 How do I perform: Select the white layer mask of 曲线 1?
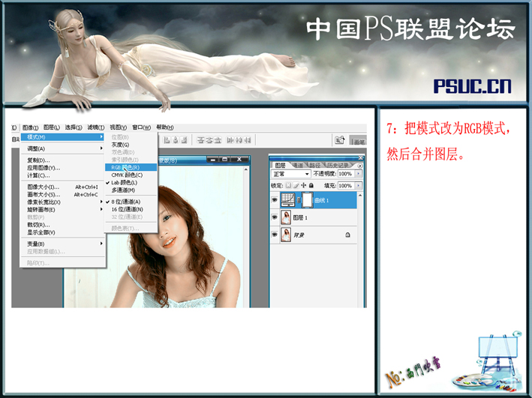(308, 200)
